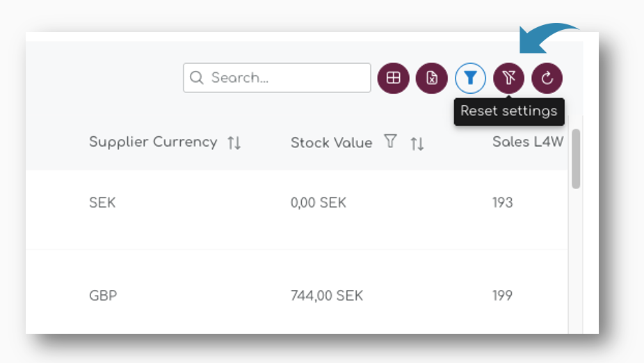644x363 pixels.
Task: Sort by Stock Value using its arrows
Action: coord(417,143)
